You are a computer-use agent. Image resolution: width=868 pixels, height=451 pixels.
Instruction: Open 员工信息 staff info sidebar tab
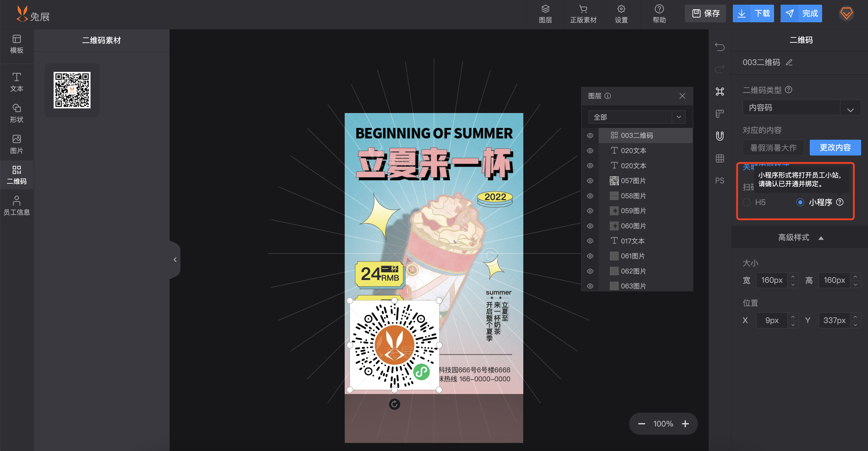pyautogui.click(x=16, y=206)
